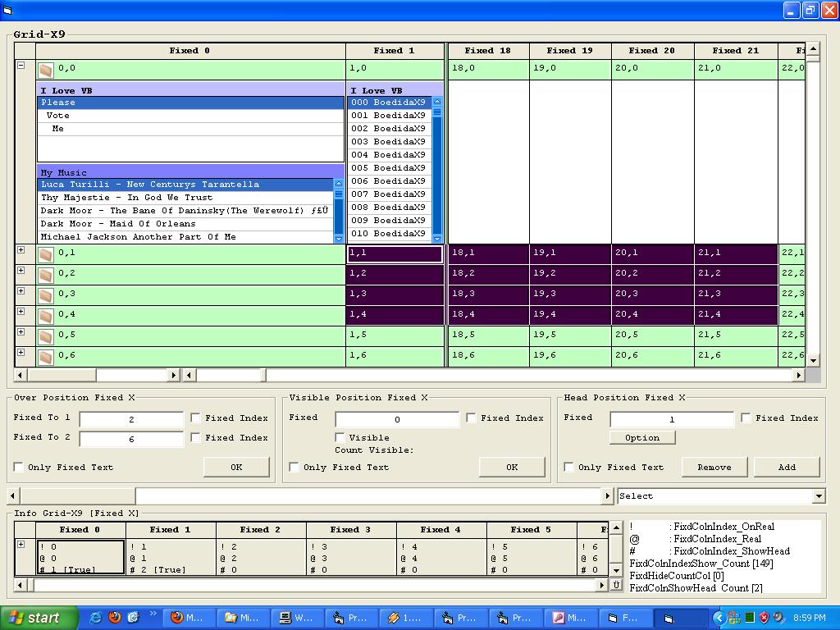This screenshot has height=630, width=840.
Task: Click the folder icon in row 0,3
Action: coord(46,295)
